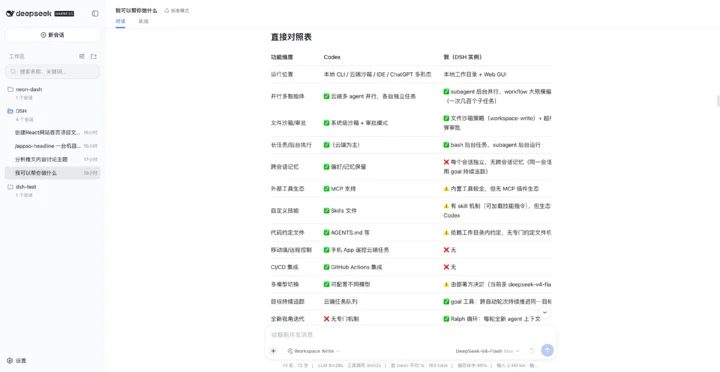Viewport: 720px width, 372px height.
Task: Click the 目标持续追踪 row label
Action: 287,302
